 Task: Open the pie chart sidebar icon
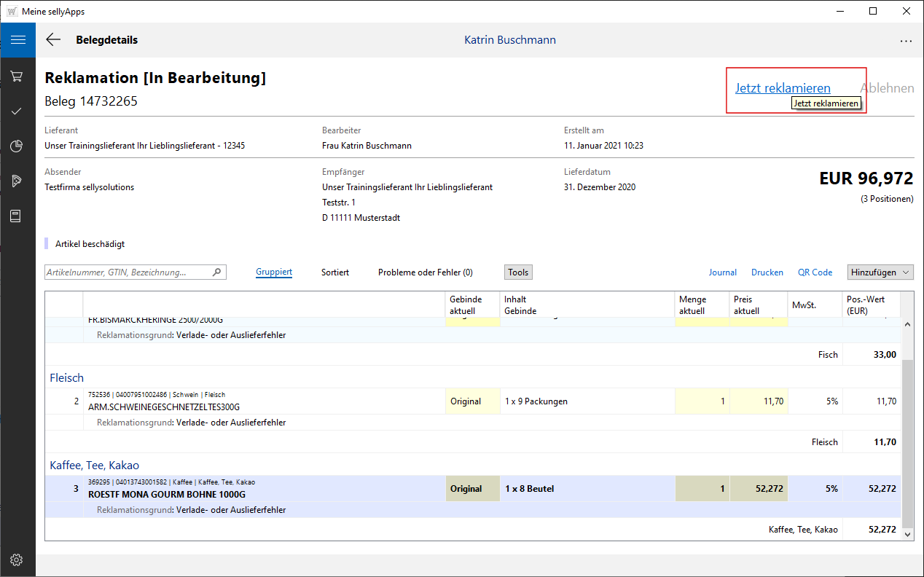point(17,146)
